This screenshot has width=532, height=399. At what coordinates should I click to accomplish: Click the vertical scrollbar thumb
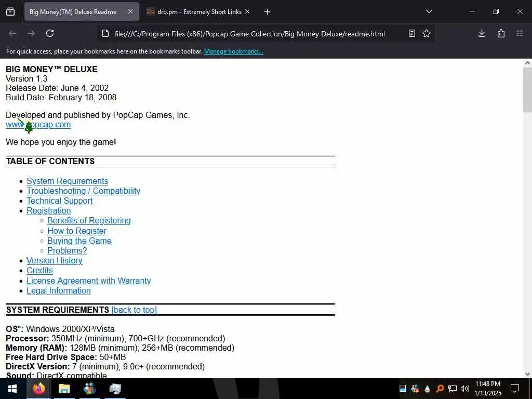pyautogui.click(x=527, y=90)
